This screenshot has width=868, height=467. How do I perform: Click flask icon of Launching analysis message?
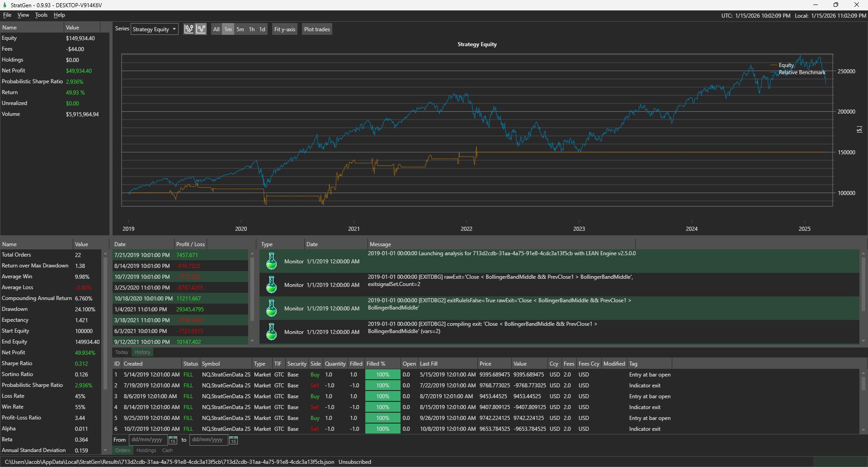tap(272, 262)
